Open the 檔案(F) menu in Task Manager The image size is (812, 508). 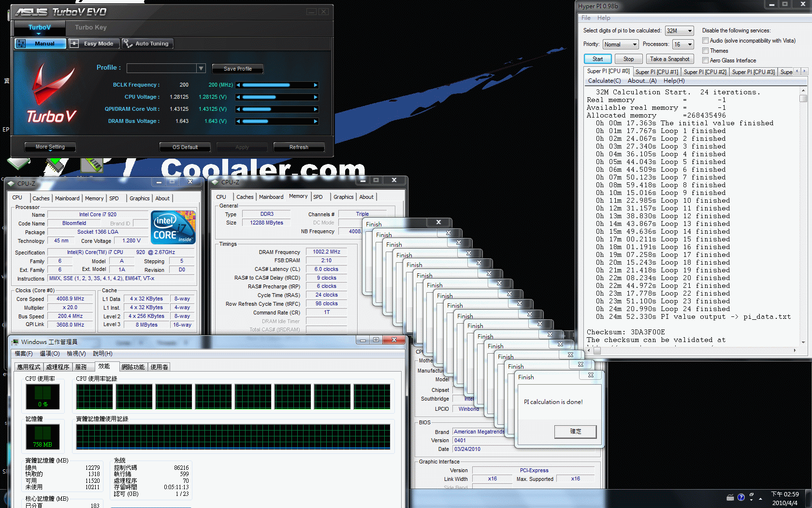24,354
